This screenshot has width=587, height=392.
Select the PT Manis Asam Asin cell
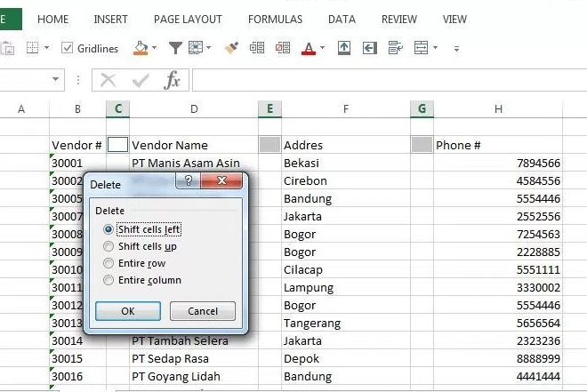tap(194, 163)
